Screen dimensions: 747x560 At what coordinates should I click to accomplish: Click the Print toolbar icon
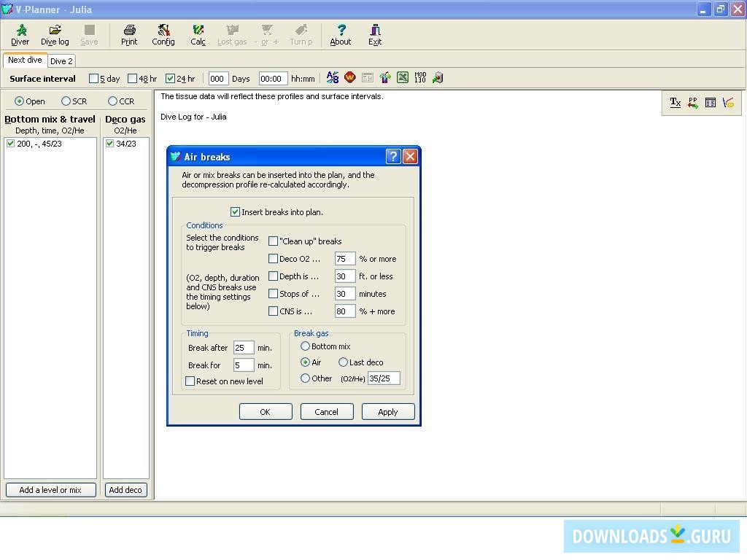coord(129,34)
